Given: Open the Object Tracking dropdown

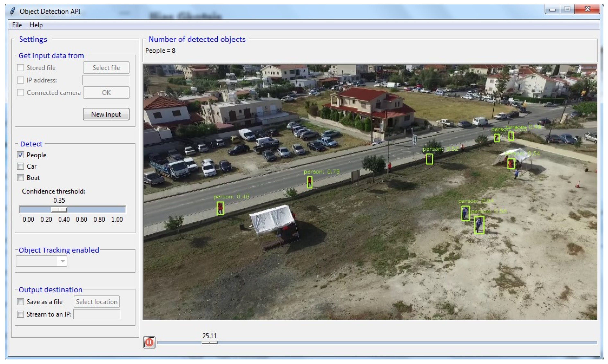Looking at the screenshot, I should coord(62,261).
